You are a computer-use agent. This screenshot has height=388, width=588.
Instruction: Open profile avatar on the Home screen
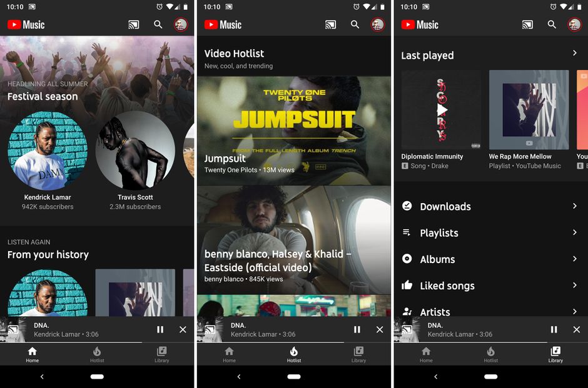[181, 25]
